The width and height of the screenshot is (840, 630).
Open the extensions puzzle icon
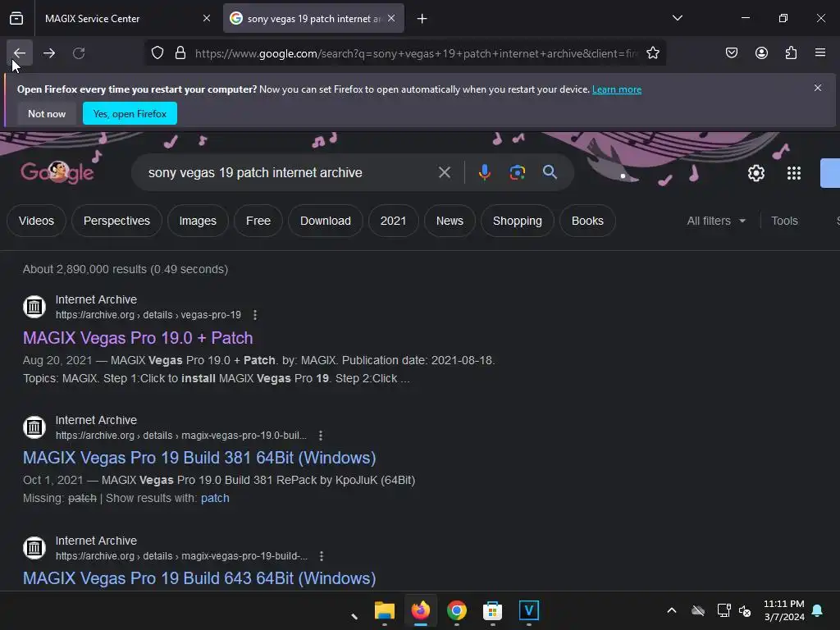(x=791, y=52)
